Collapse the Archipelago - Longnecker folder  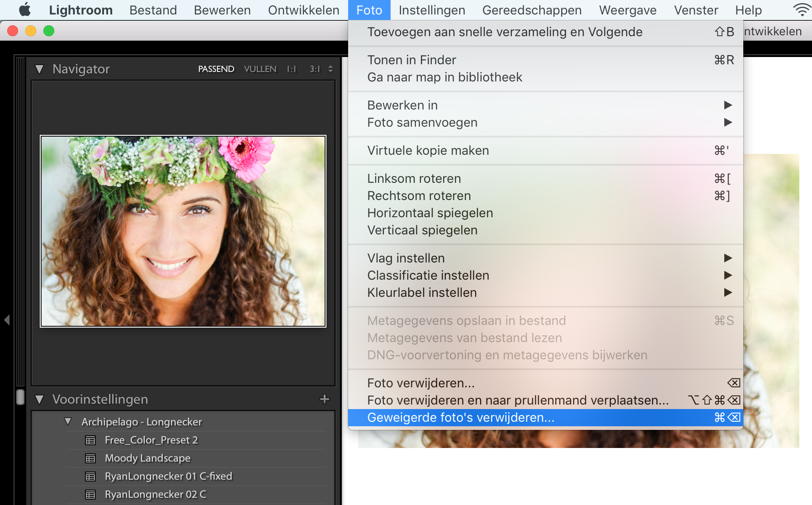(x=68, y=421)
